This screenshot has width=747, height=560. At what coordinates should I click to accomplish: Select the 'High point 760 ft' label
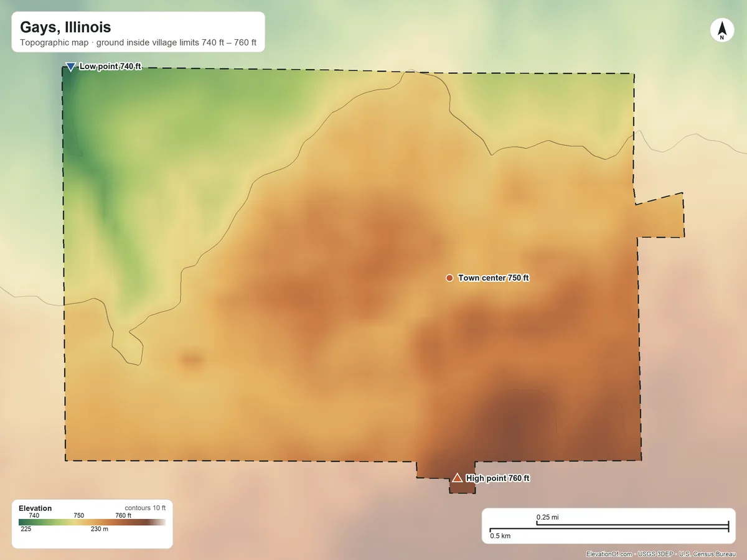(497, 478)
